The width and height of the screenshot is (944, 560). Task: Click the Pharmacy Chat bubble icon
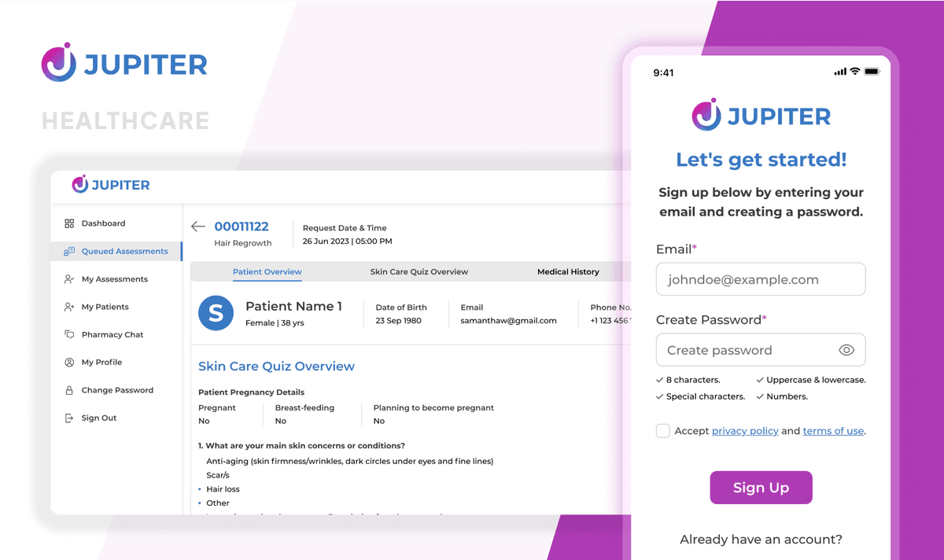coord(69,334)
